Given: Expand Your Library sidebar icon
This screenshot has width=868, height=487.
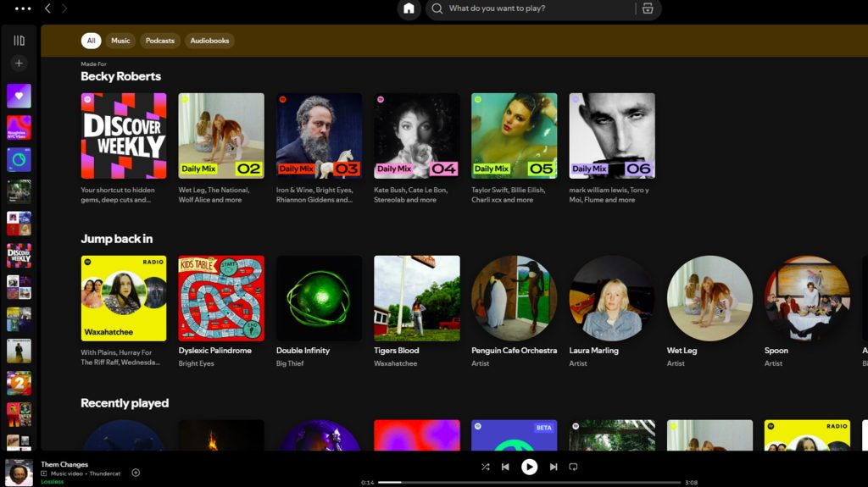Looking at the screenshot, I should 19,41.
